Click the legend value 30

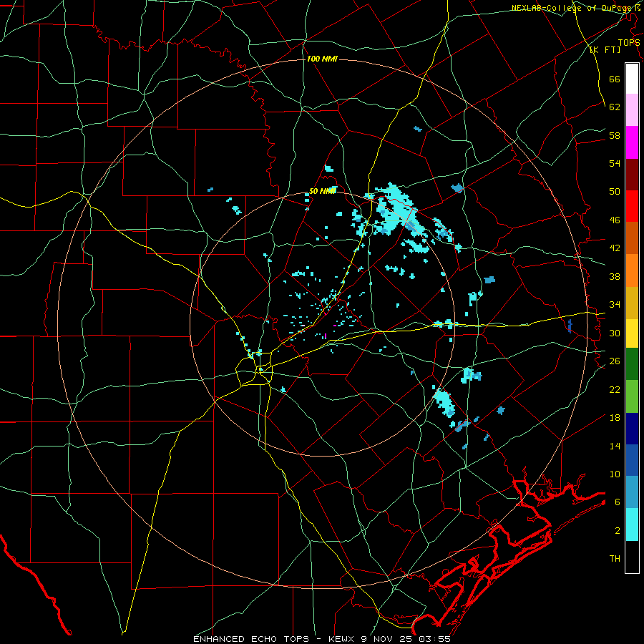(615, 333)
